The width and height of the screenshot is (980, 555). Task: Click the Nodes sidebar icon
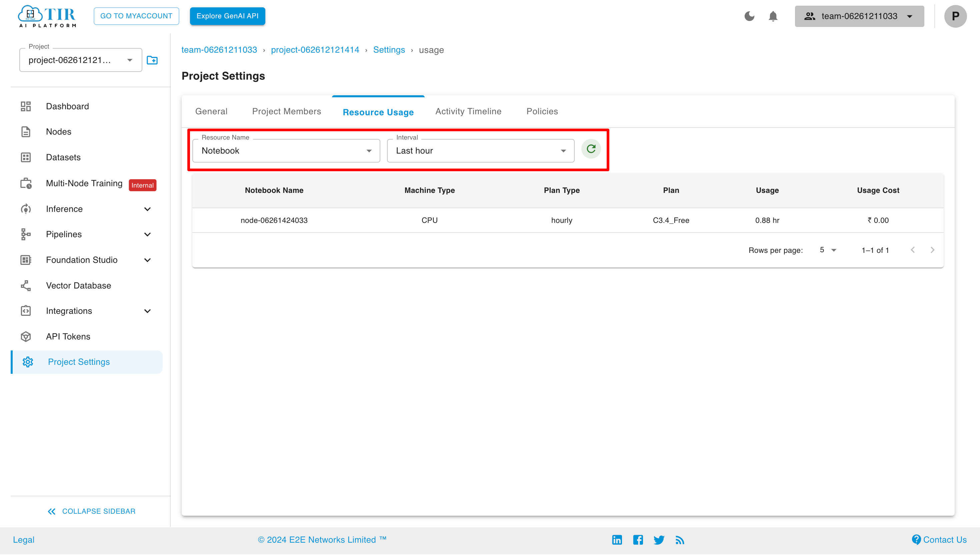pos(26,132)
